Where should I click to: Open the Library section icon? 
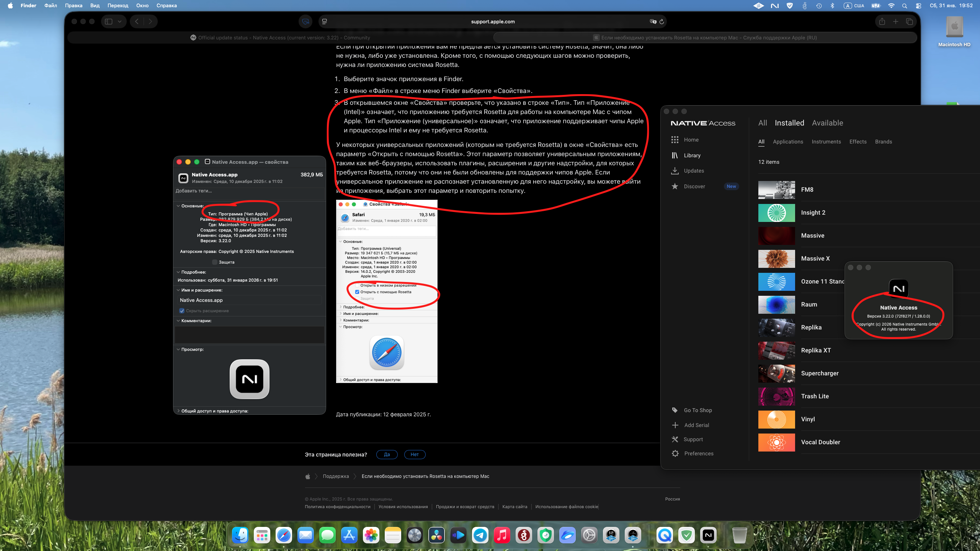click(x=675, y=155)
